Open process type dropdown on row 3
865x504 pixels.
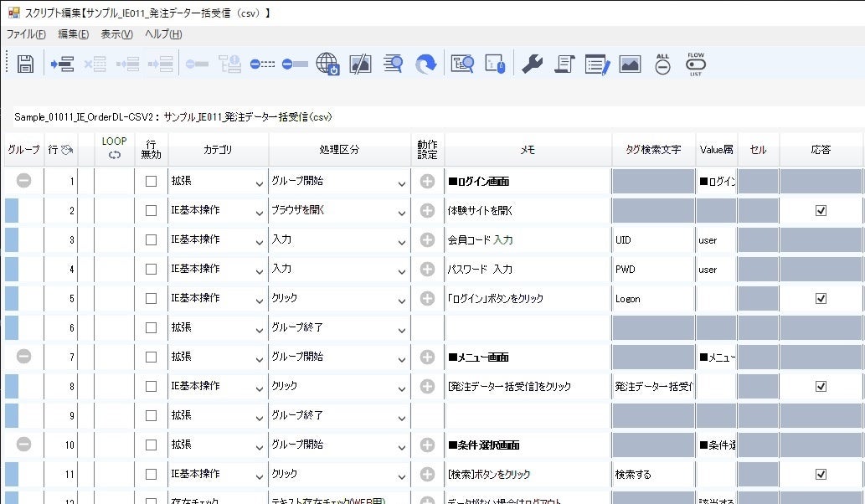[x=402, y=241]
